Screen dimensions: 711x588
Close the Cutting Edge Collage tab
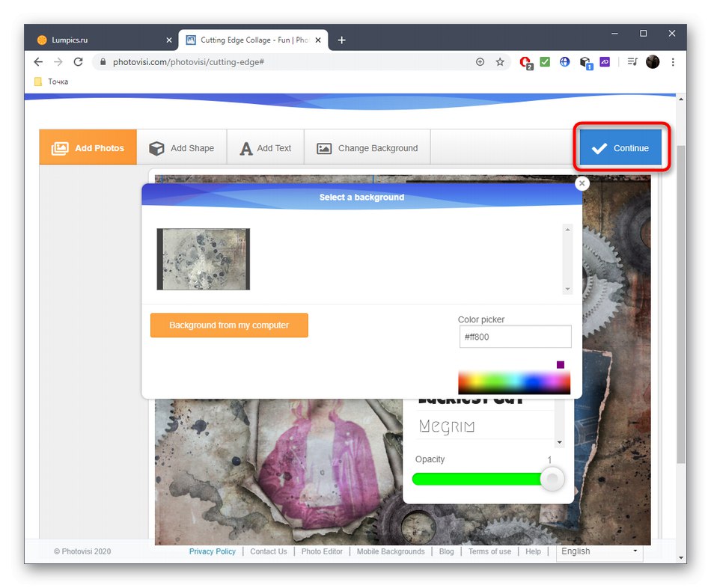[318, 40]
